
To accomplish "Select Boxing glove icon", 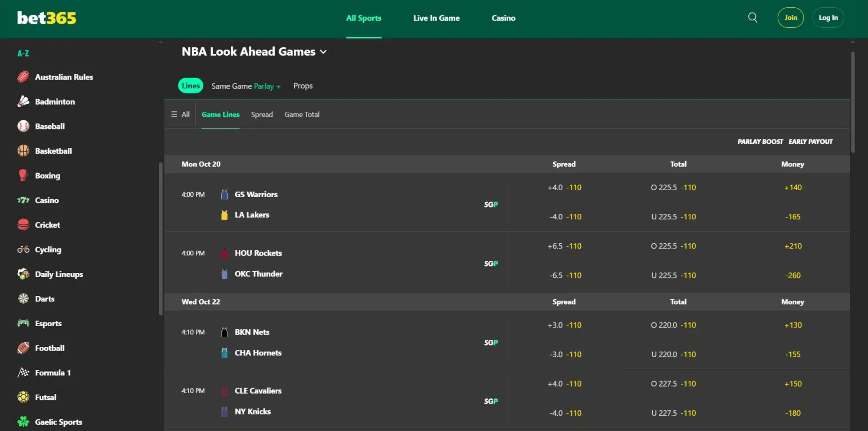I will [23, 176].
